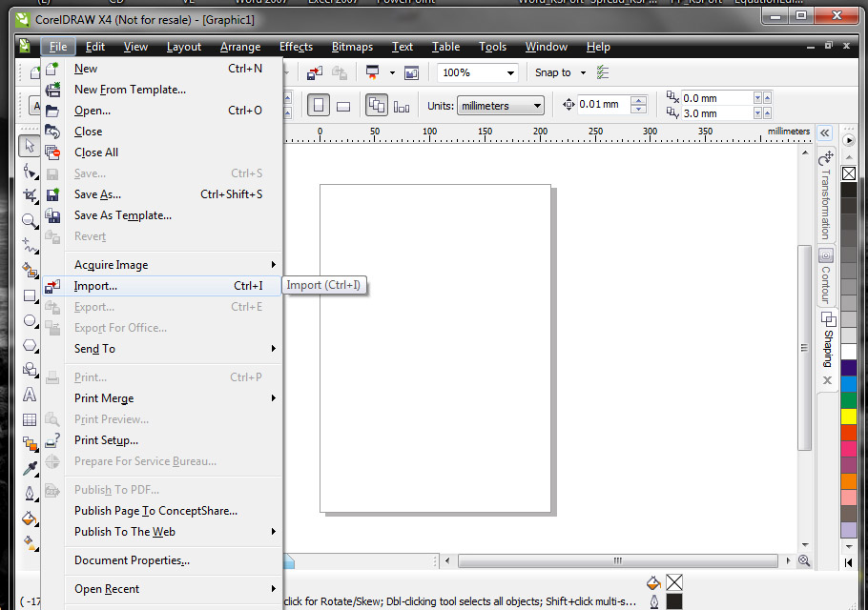The width and height of the screenshot is (868, 610).
Task: Set page orientation to Portrait
Action: pyautogui.click(x=319, y=105)
